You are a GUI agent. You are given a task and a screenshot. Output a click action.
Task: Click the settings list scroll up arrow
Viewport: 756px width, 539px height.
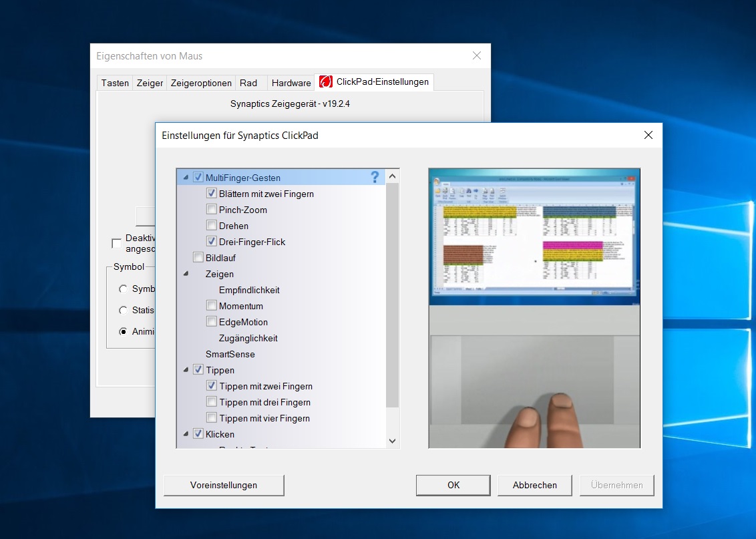393,176
